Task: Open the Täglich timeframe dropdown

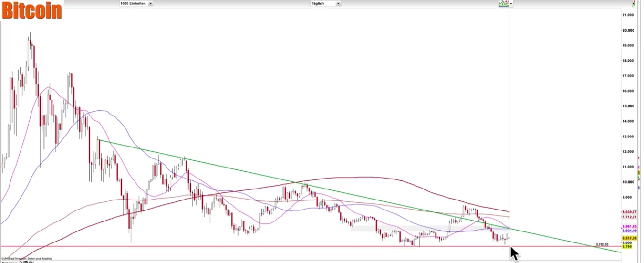Action: 325,3
